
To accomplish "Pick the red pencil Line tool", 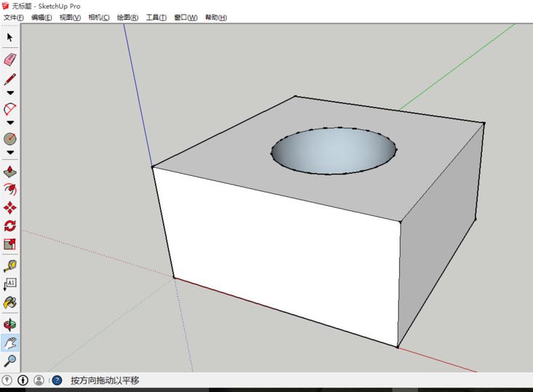I will pyautogui.click(x=10, y=79).
